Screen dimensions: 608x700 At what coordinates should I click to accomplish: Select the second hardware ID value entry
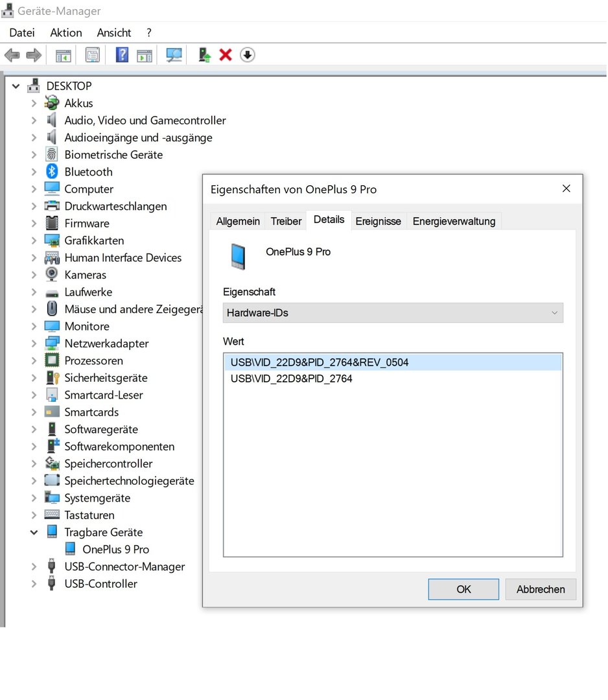click(292, 379)
